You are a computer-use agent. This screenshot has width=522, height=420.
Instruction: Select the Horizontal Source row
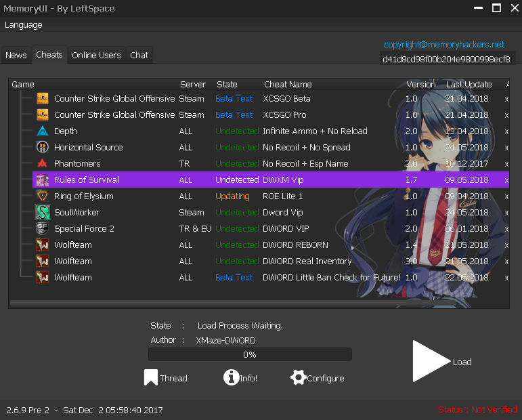coord(271,147)
